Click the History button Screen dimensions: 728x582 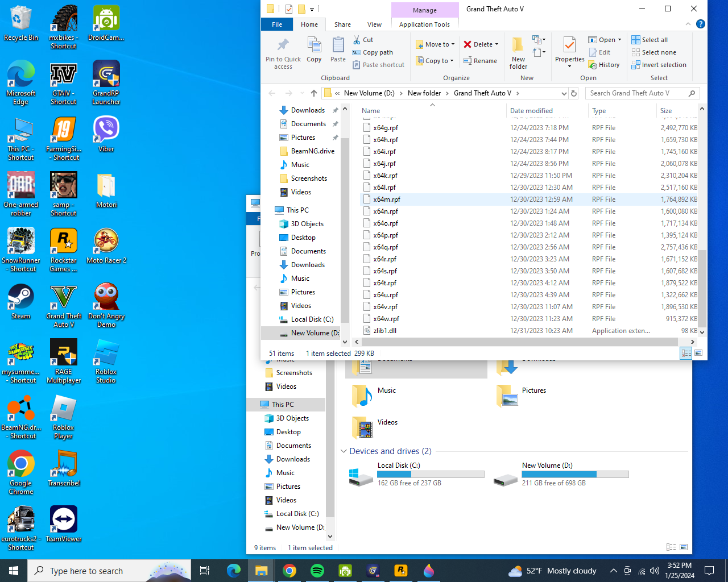pos(604,65)
